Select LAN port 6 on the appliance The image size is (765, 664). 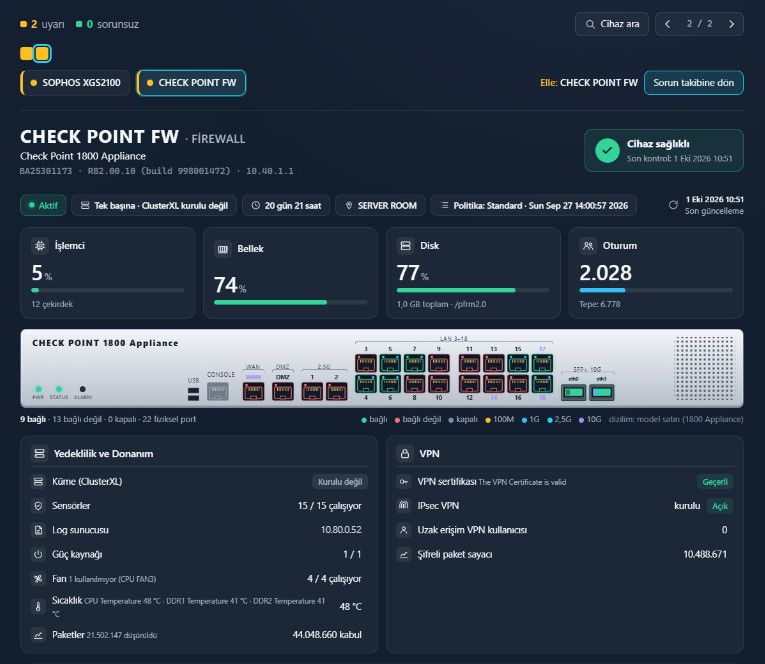coord(390,383)
